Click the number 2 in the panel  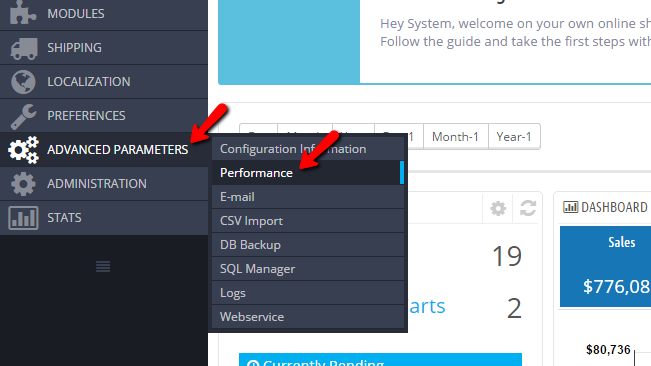(x=514, y=308)
